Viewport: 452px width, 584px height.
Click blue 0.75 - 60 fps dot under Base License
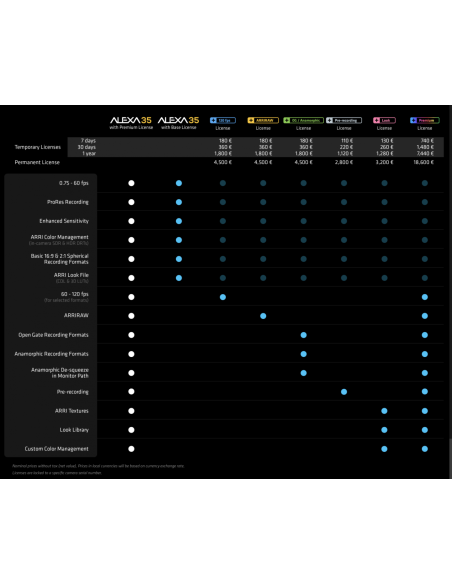pos(179,183)
